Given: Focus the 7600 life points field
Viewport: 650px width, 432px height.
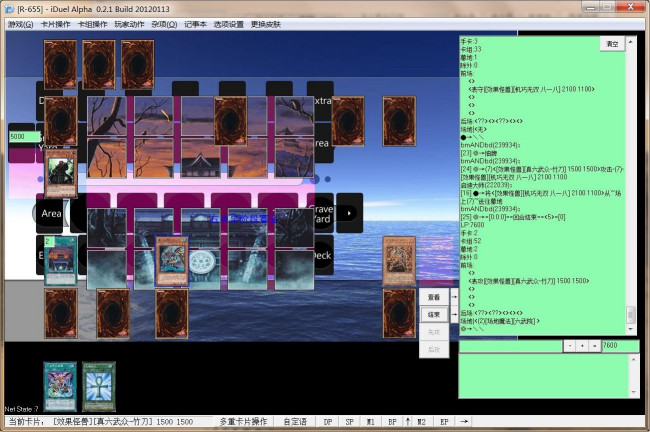Looking at the screenshot, I should point(620,346).
